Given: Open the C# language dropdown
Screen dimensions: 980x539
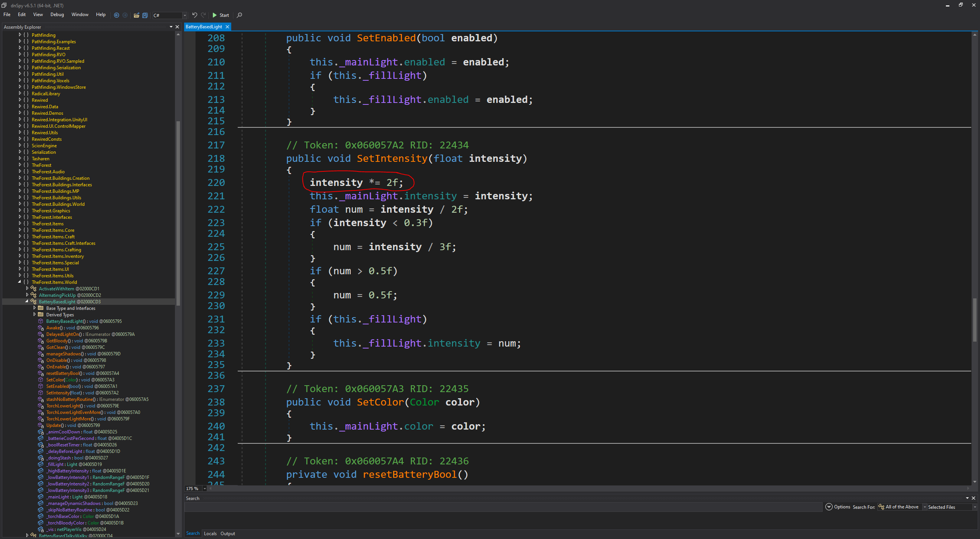Looking at the screenshot, I should (185, 15).
